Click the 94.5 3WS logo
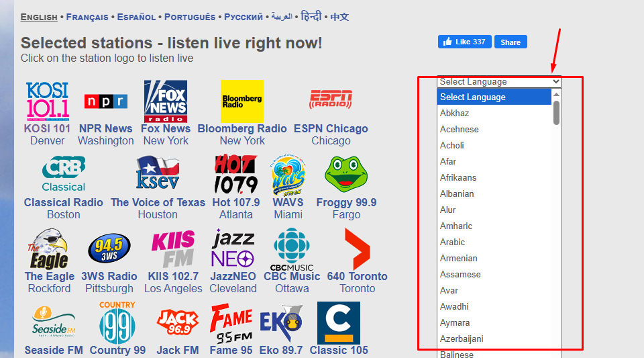 109,249
